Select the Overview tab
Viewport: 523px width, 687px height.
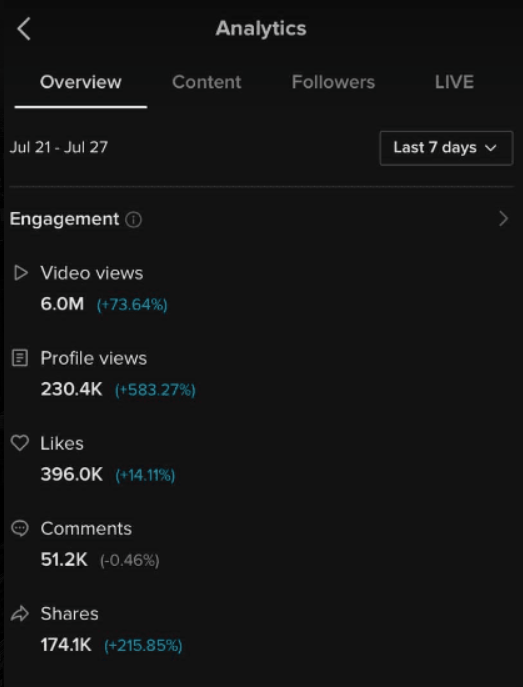click(81, 82)
